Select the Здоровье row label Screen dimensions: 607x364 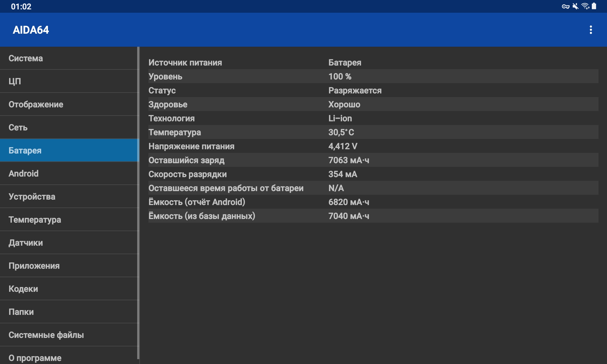168,104
